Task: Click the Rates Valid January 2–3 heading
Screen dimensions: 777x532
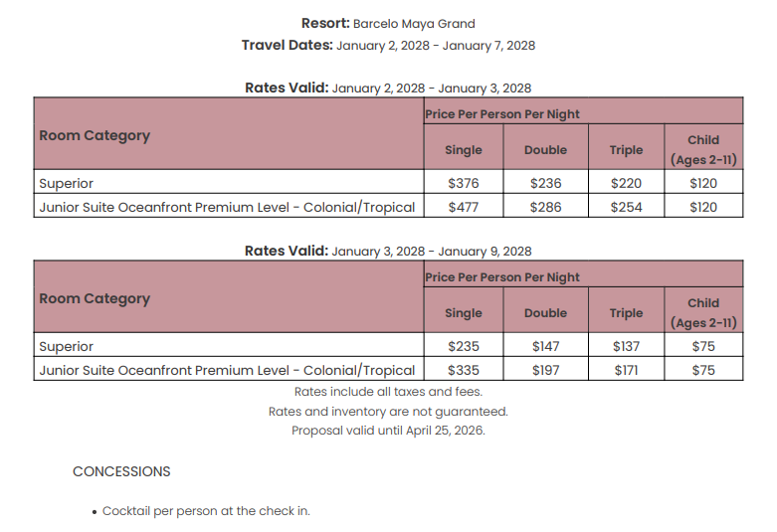Action: (x=388, y=88)
